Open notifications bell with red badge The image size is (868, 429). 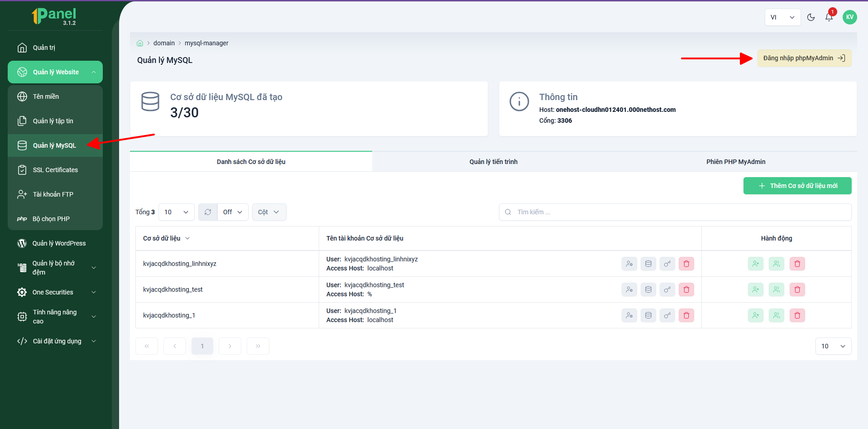(x=829, y=17)
